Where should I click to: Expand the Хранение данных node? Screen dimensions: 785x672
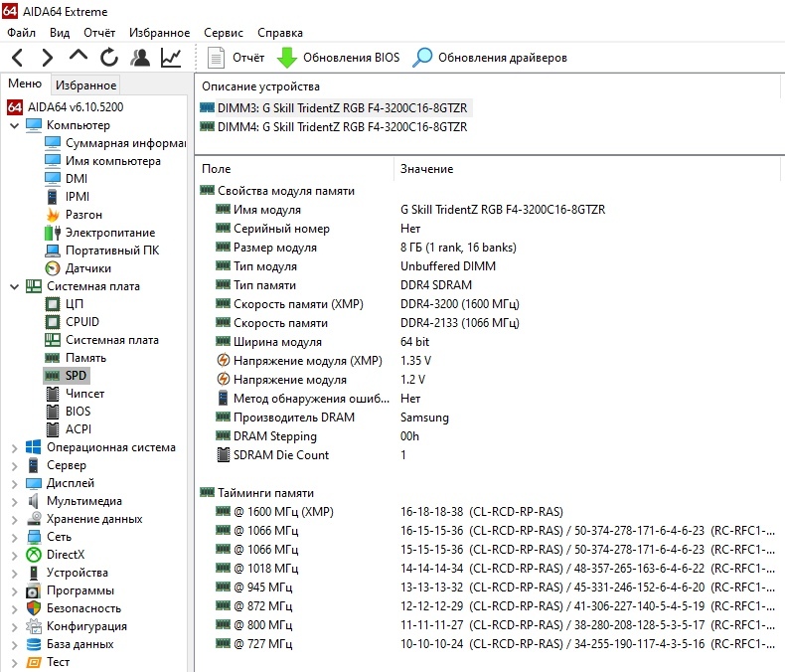pos(15,519)
